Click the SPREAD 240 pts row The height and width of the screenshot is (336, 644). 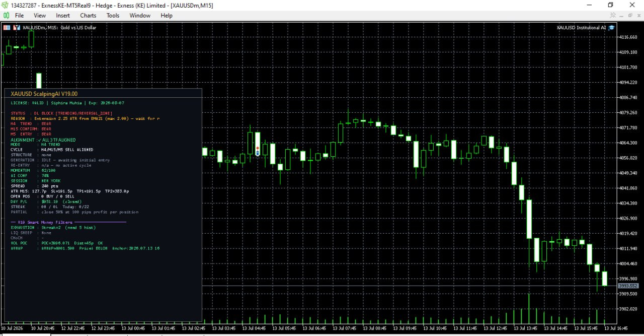[x=34, y=186]
